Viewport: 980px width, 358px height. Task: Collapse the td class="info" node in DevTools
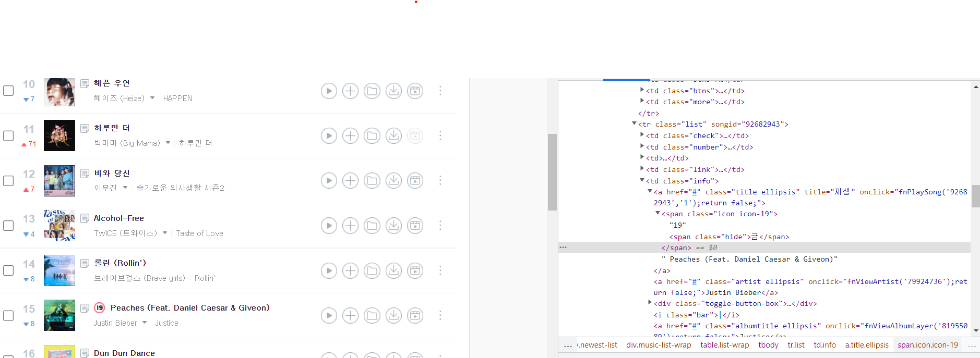(x=642, y=180)
